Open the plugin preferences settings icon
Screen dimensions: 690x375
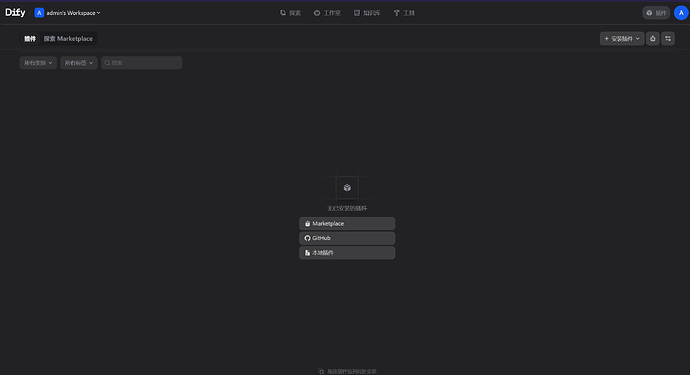point(668,39)
